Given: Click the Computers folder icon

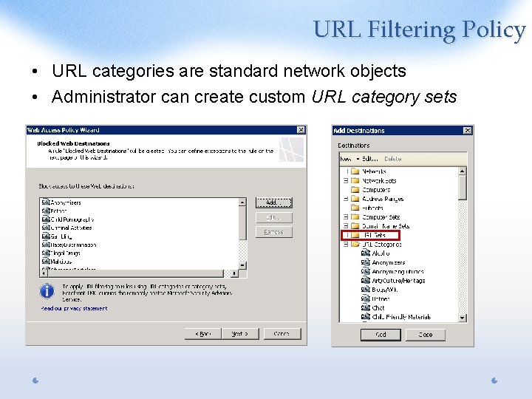Looking at the screenshot, I should tap(355, 189).
